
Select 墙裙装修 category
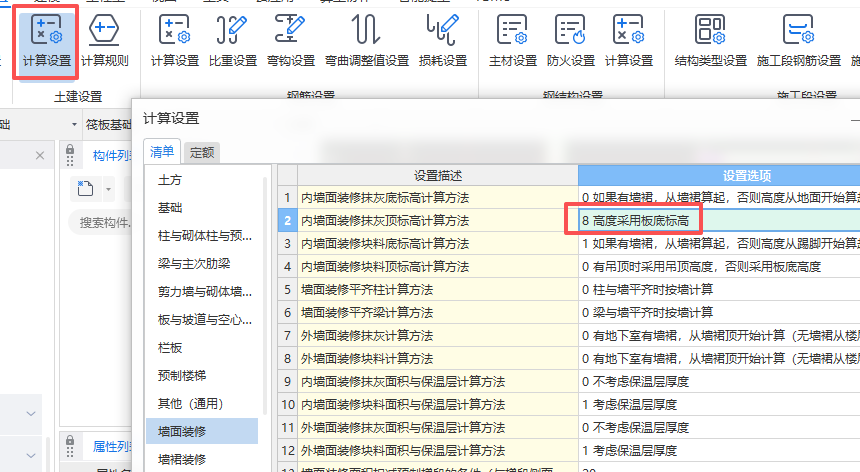[182, 459]
